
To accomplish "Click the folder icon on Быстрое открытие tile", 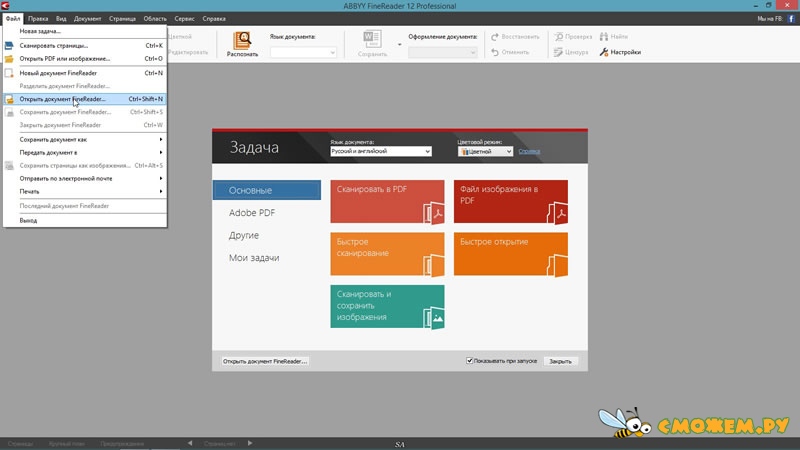I will point(558,265).
